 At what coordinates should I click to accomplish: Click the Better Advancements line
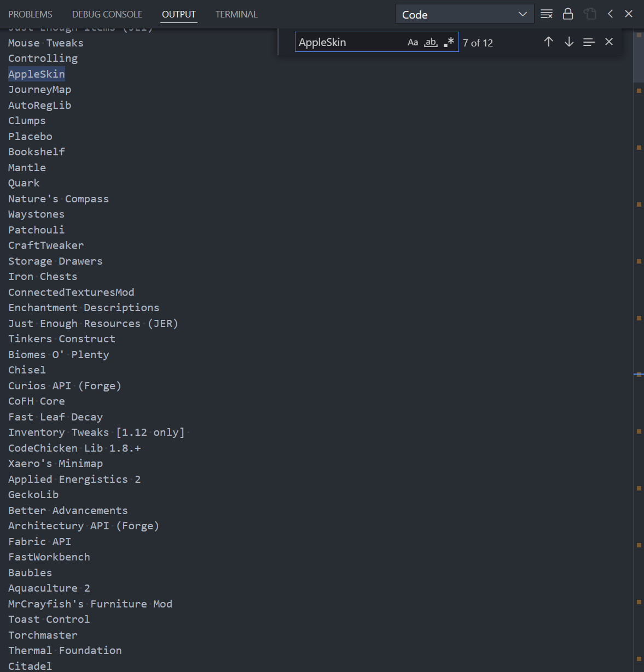coord(68,510)
